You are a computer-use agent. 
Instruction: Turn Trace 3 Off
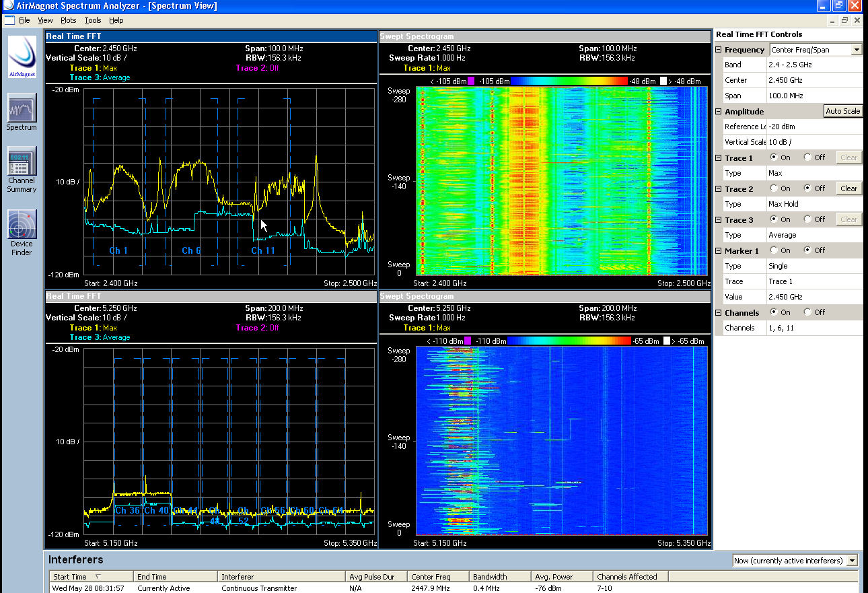807,219
